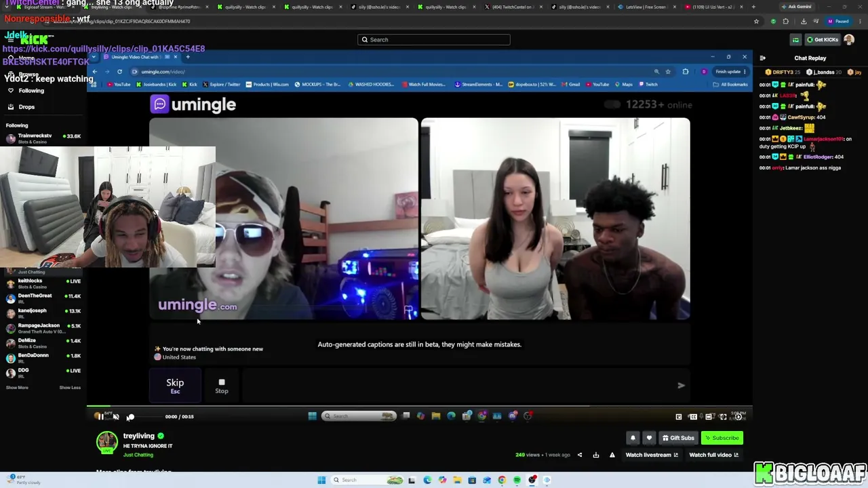Open the Just Chatting category link
The width and height of the screenshot is (868, 488).
pyautogui.click(x=138, y=455)
